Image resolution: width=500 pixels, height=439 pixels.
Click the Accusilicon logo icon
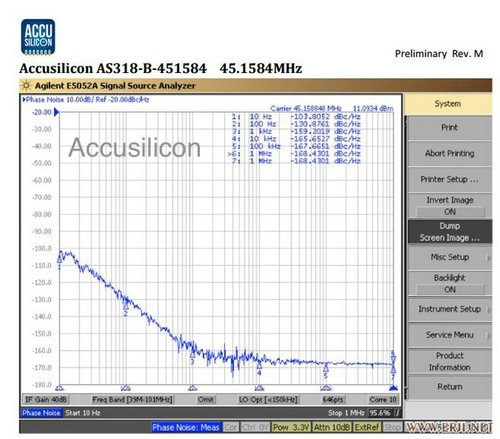coord(38,37)
